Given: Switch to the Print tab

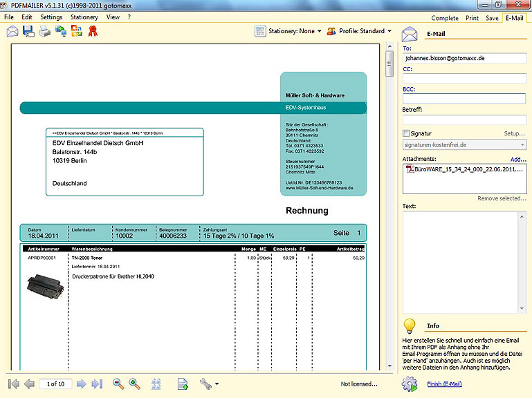Looking at the screenshot, I should (x=472, y=18).
